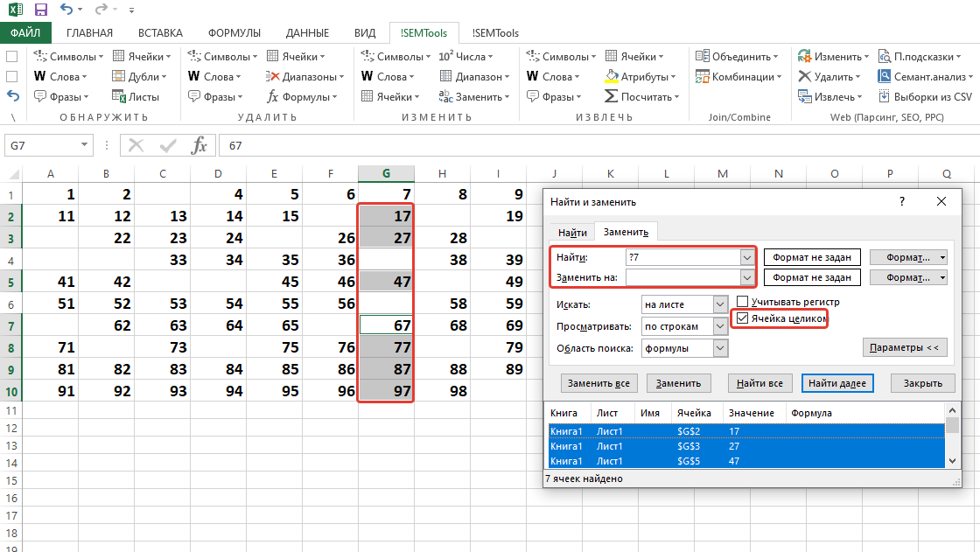This screenshot has width=980, height=552.
Task: Click the Select All corner of the sheet
Action: click(12, 174)
